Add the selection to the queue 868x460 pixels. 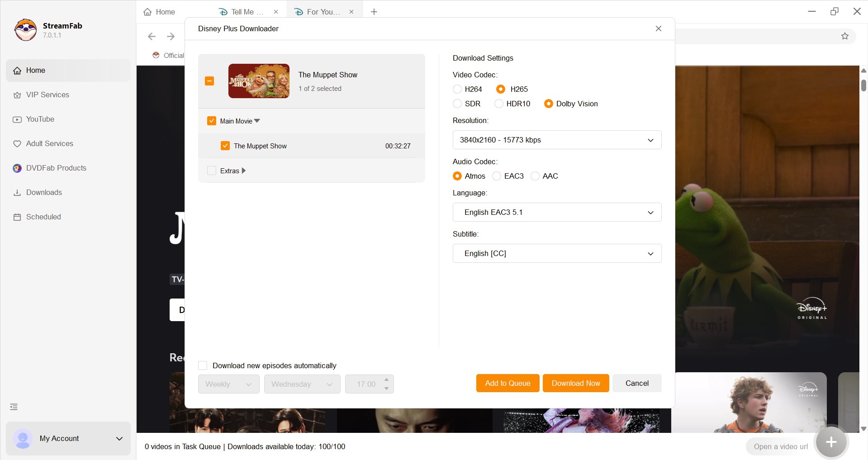point(507,383)
